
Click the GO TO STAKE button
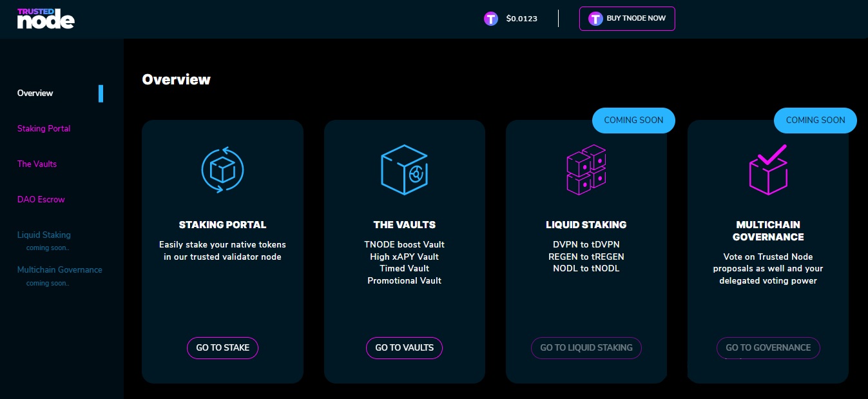click(222, 348)
